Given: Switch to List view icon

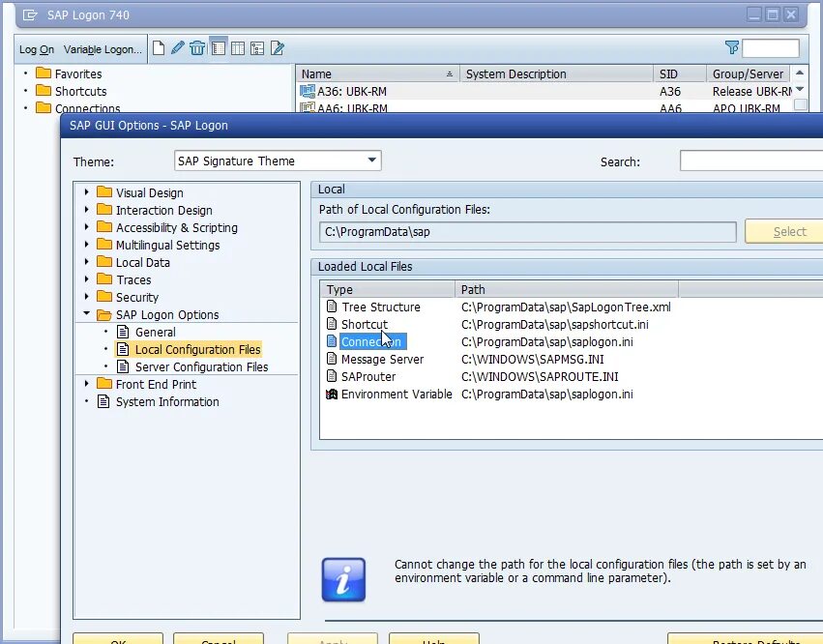Looking at the screenshot, I should [238, 48].
